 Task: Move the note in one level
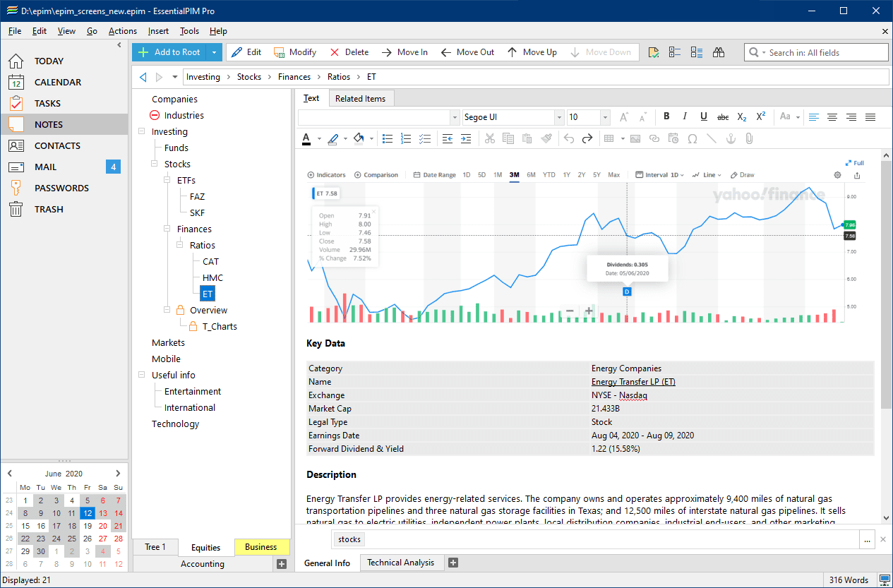click(404, 52)
